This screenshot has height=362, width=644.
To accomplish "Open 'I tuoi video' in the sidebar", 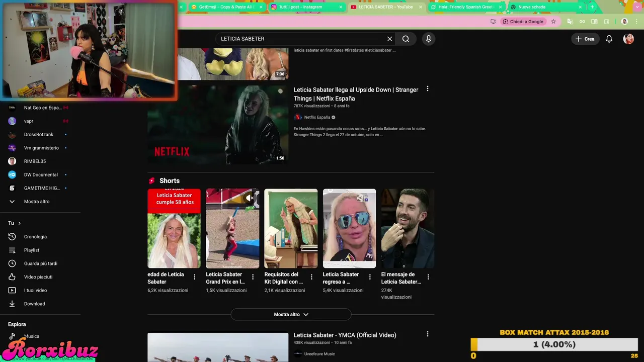I will [40, 290].
